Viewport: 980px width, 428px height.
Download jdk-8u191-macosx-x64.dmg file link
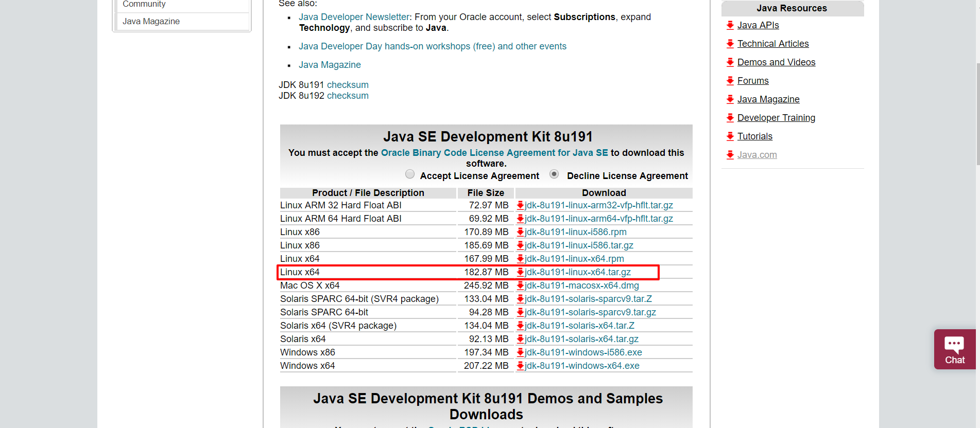pyautogui.click(x=582, y=286)
